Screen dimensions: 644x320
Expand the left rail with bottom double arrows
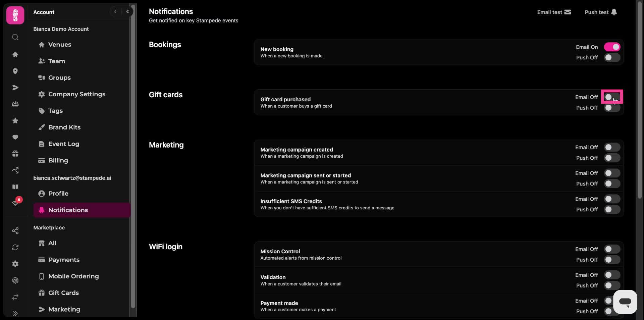[15, 314]
